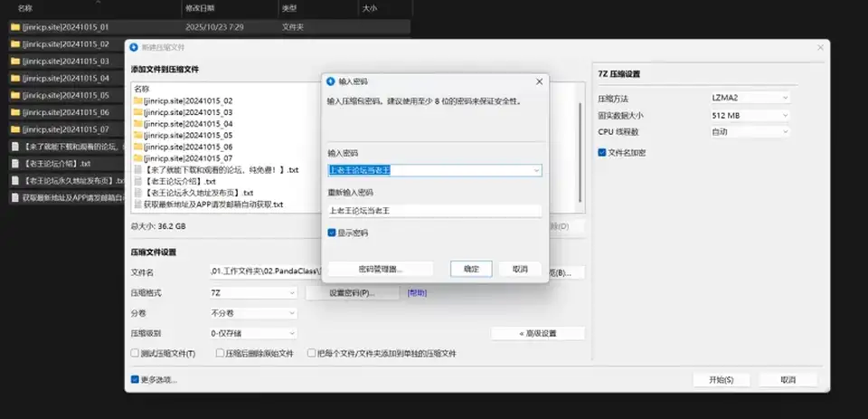Open 固实数据大小 512 MB dropdown
The height and width of the screenshot is (419, 868).
(x=750, y=115)
